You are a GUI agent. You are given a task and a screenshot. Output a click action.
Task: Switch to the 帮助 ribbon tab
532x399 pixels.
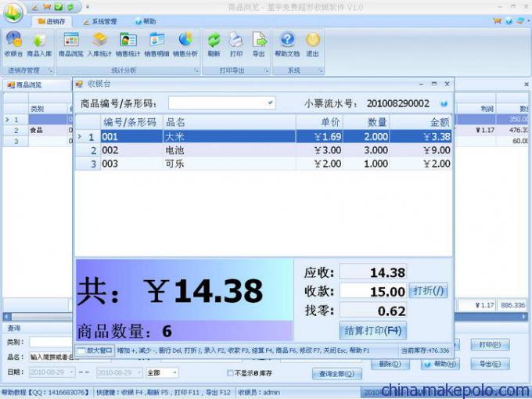146,21
